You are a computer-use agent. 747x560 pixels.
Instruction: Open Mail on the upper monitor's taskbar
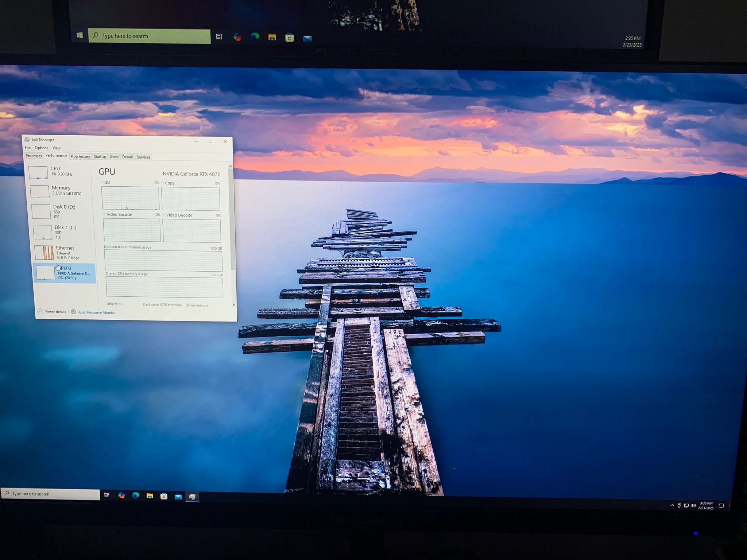(307, 38)
